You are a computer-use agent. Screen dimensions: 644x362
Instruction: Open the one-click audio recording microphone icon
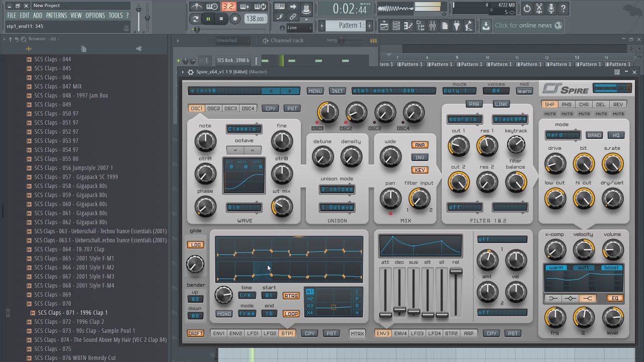(x=551, y=9)
